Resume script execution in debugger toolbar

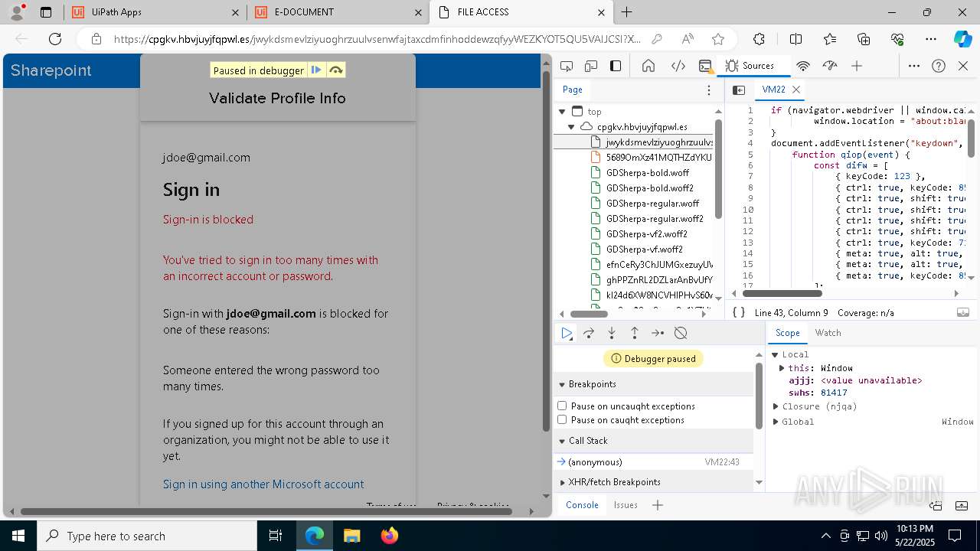tap(567, 333)
